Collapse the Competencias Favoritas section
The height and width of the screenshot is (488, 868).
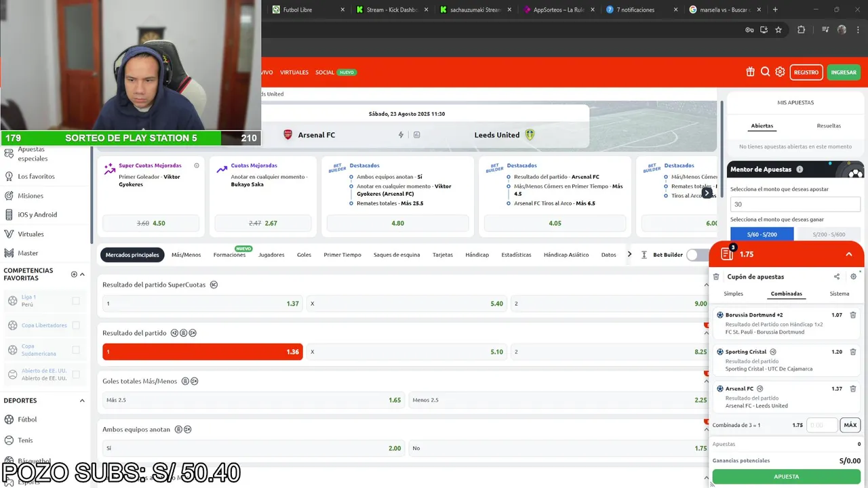pos(82,274)
